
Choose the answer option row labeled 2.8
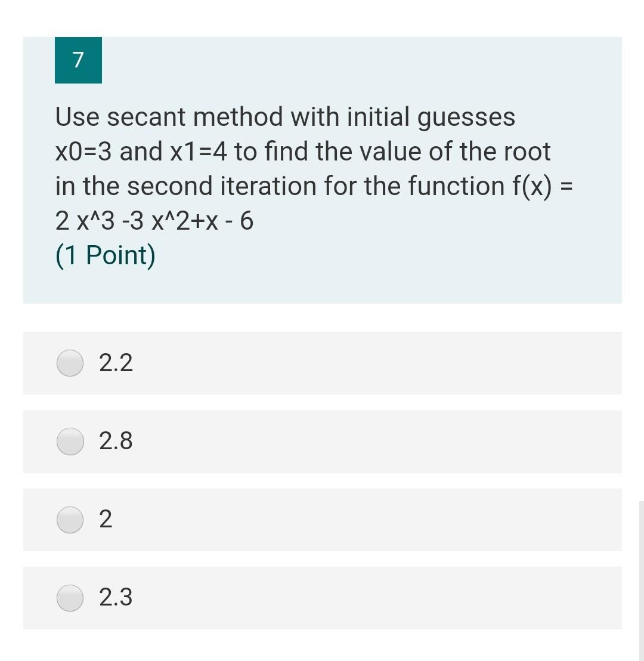click(322, 442)
